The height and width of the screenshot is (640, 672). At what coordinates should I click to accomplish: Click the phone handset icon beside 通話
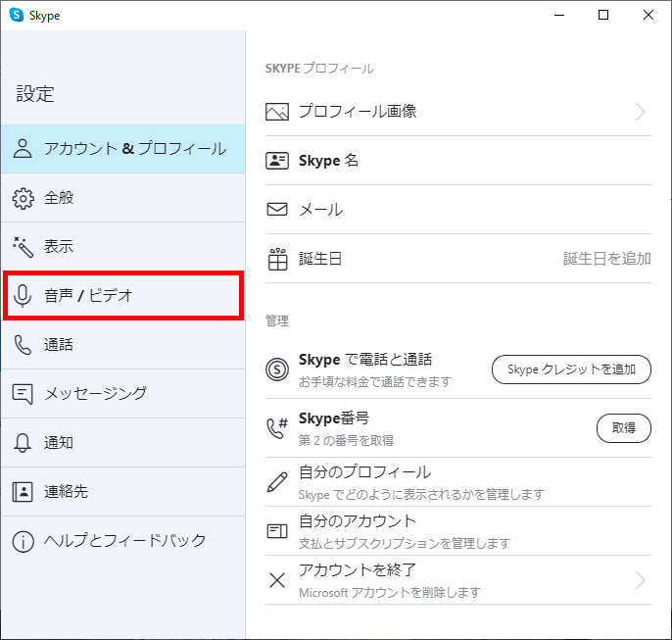click(23, 345)
